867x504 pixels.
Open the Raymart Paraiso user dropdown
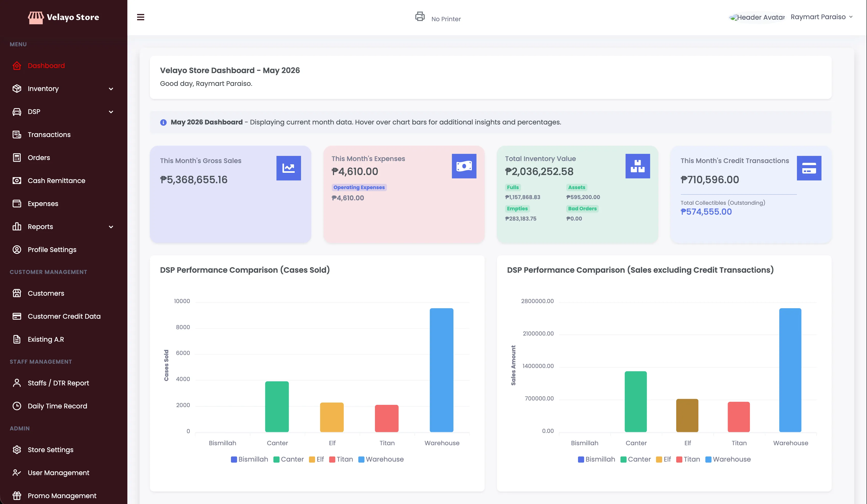821,17
